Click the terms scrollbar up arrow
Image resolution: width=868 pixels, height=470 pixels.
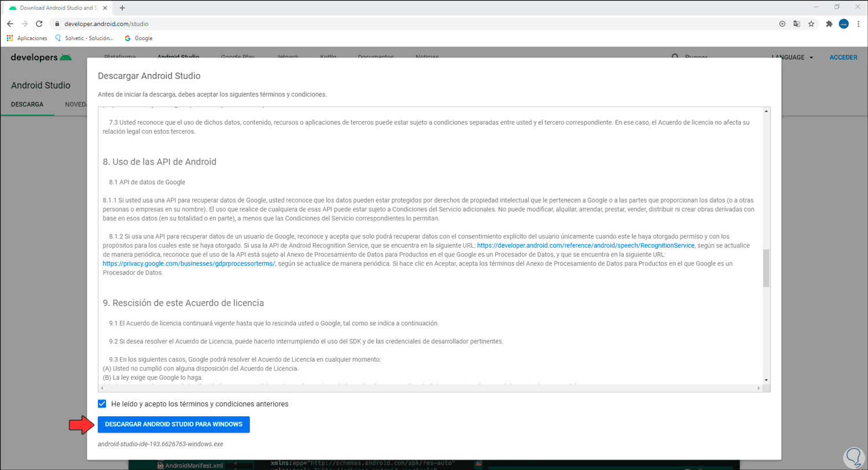[766, 111]
